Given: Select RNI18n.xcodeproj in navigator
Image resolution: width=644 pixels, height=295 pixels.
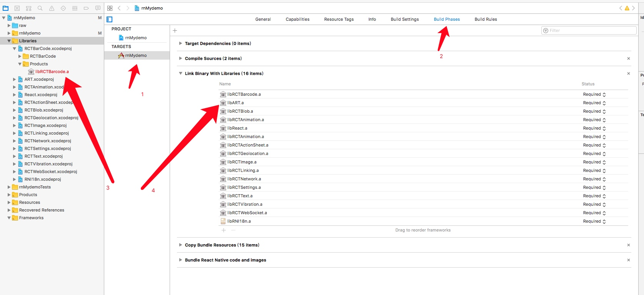Looking at the screenshot, I should coord(43,179).
